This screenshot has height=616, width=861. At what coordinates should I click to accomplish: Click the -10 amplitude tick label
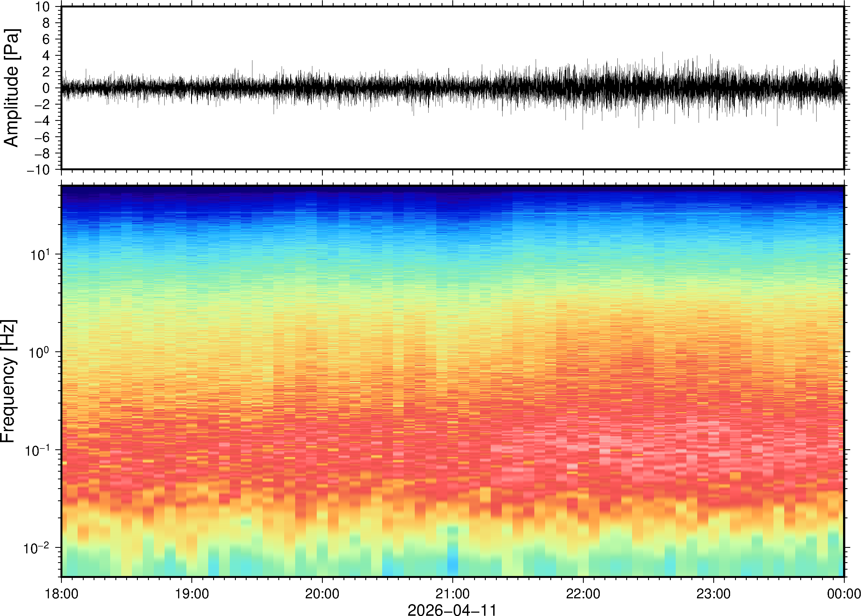[x=38, y=170]
